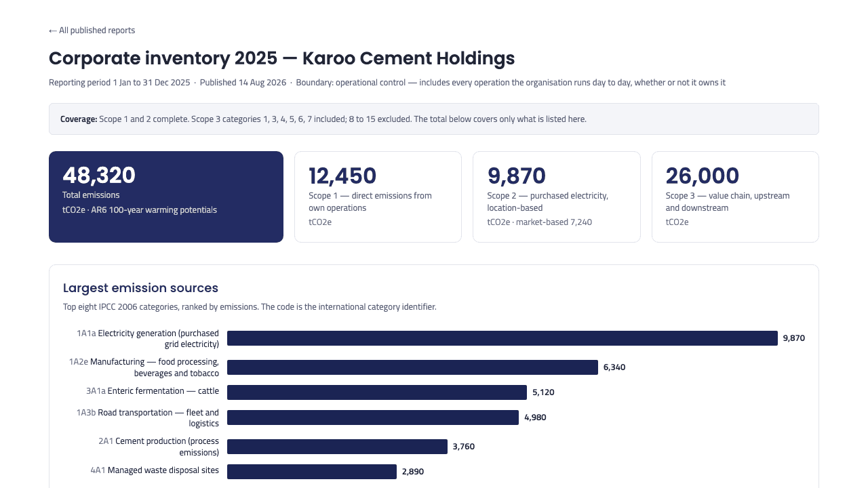Click the 6,340 bar value

point(614,367)
